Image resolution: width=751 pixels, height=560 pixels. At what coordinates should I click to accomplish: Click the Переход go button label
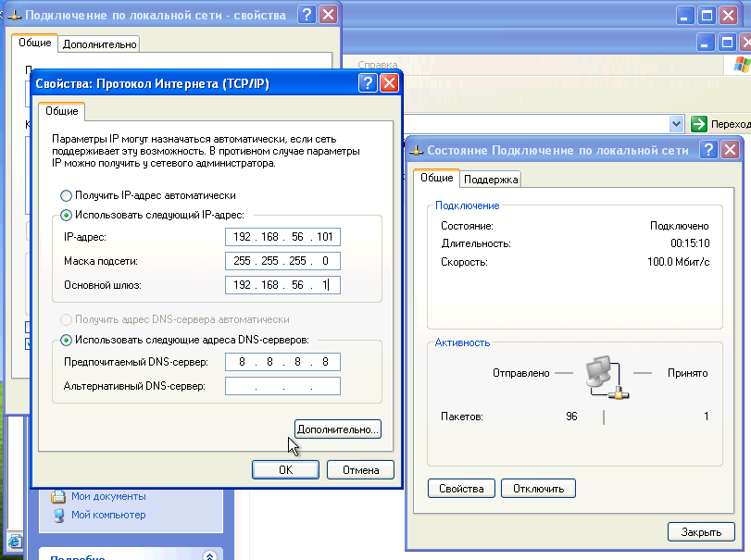coord(731,124)
